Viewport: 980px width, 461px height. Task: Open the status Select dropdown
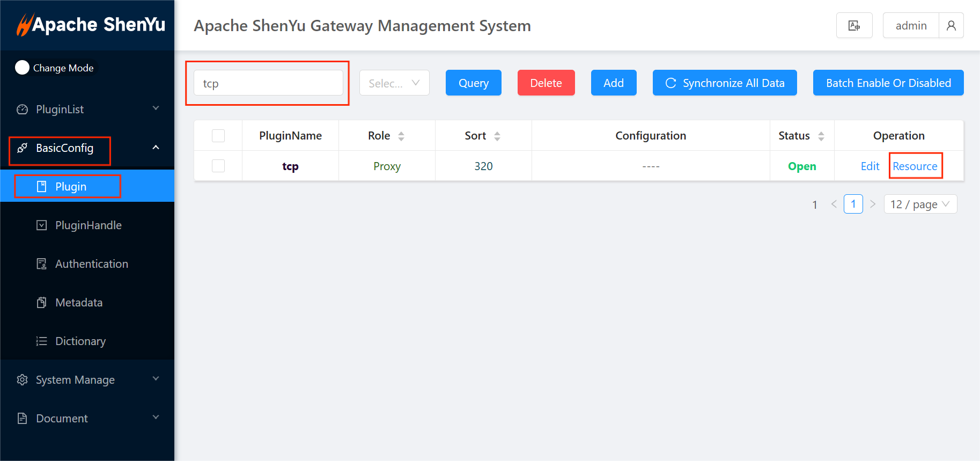394,83
